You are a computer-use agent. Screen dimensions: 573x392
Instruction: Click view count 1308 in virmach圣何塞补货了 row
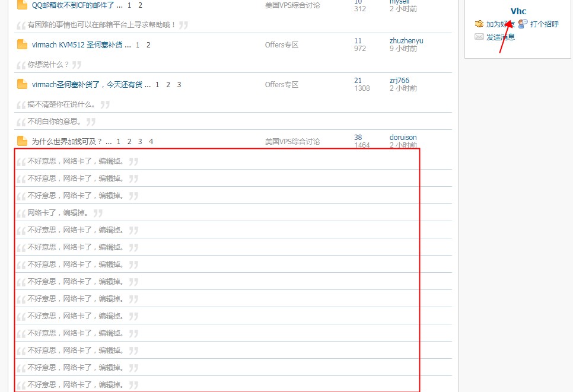tap(362, 88)
